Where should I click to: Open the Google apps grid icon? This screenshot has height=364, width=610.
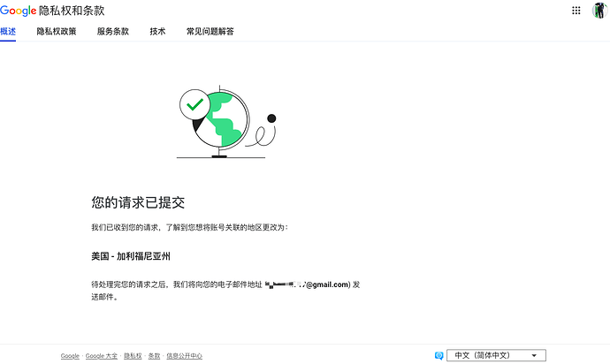(576, 11)
